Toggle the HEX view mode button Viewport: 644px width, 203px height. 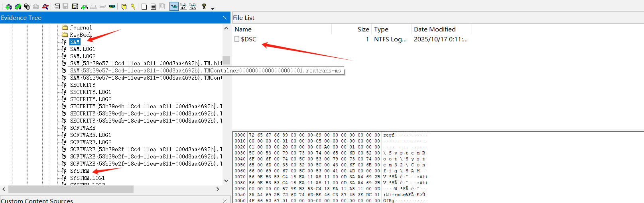[x=193, y=6]
